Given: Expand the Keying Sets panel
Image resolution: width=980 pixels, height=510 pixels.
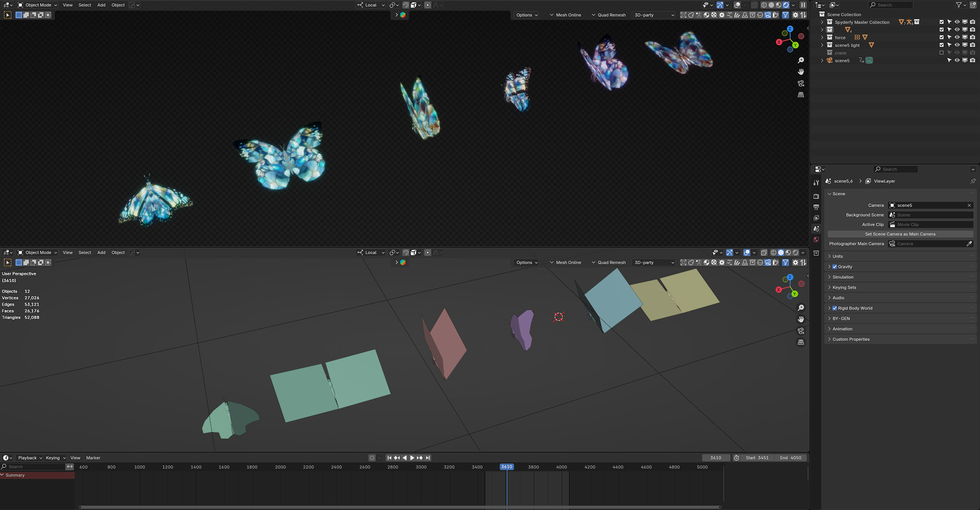Looking at the screenshot, I should (900, 288).
